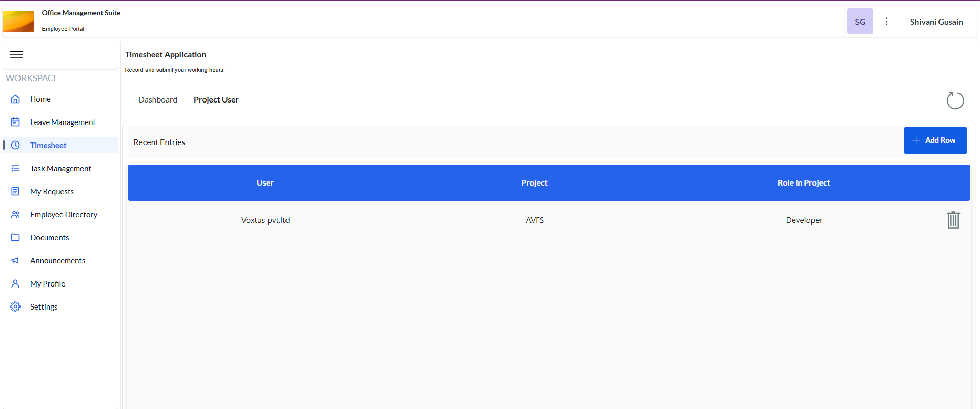Open Settings from the sidebar
The height and width of the screenshot is (409, 980).
pos(44,306)
